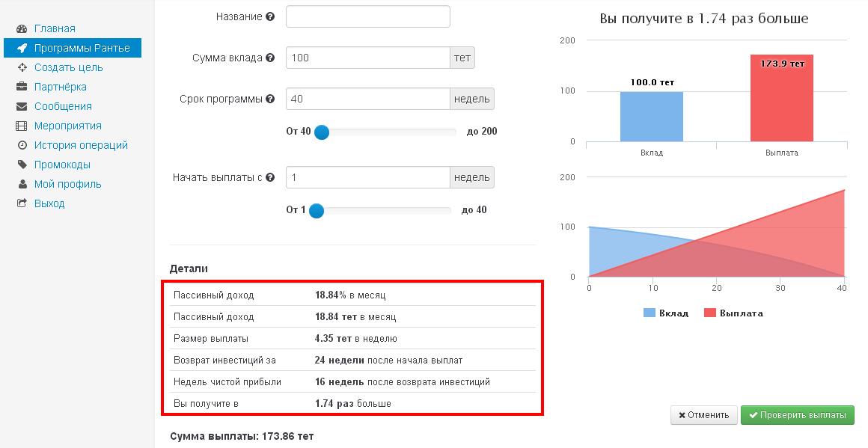This screenshot has width=868, height=448.
Task: Click the film icon beside Мероприятия
Action: coord(21,126)
